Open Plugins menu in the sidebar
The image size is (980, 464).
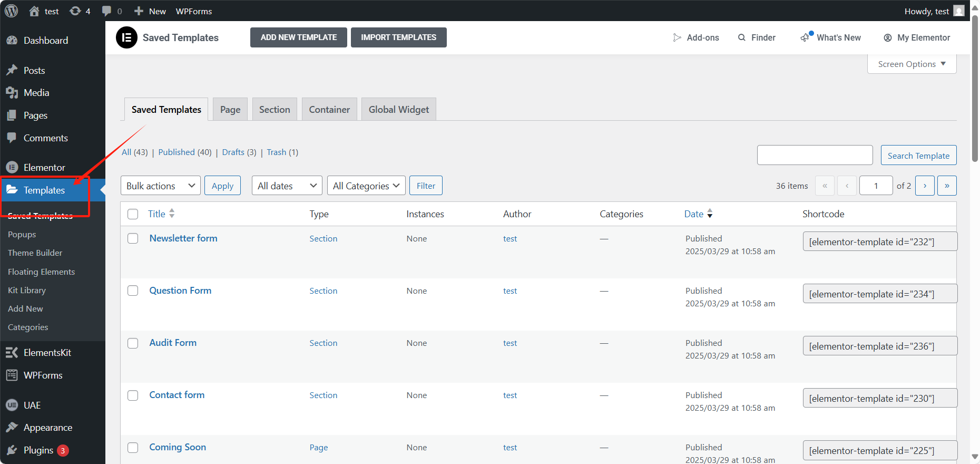(x=38, y=450)
